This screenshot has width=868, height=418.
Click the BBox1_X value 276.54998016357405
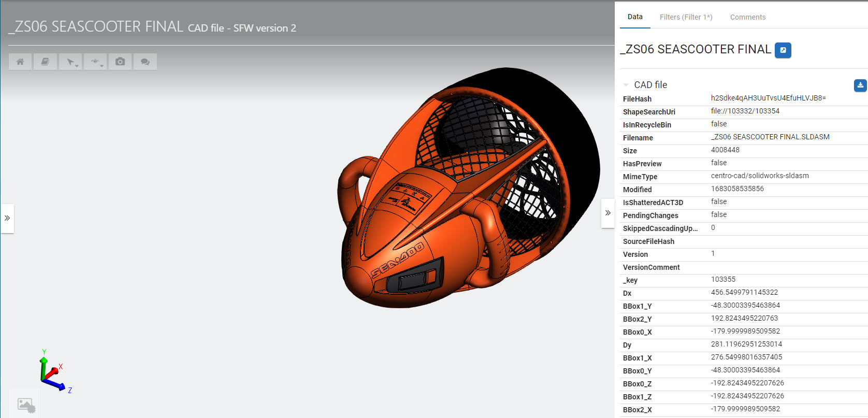point(746,357)
